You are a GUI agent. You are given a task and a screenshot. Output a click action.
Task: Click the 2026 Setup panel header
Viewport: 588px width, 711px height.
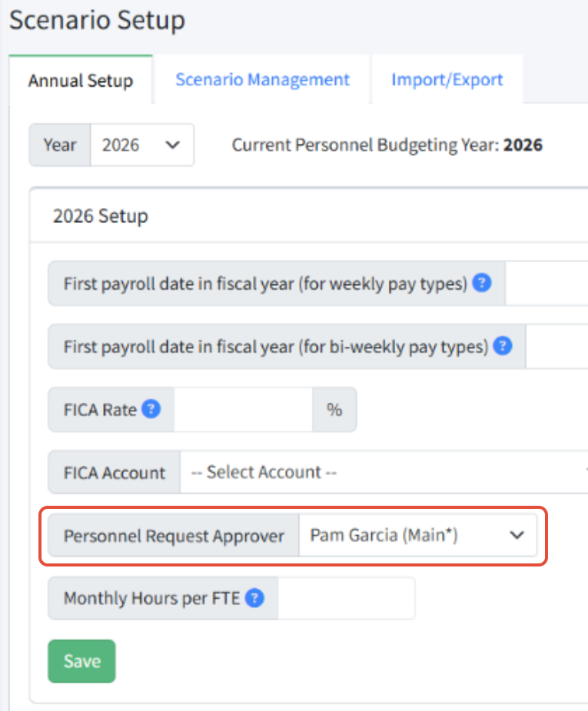point(309,216)
